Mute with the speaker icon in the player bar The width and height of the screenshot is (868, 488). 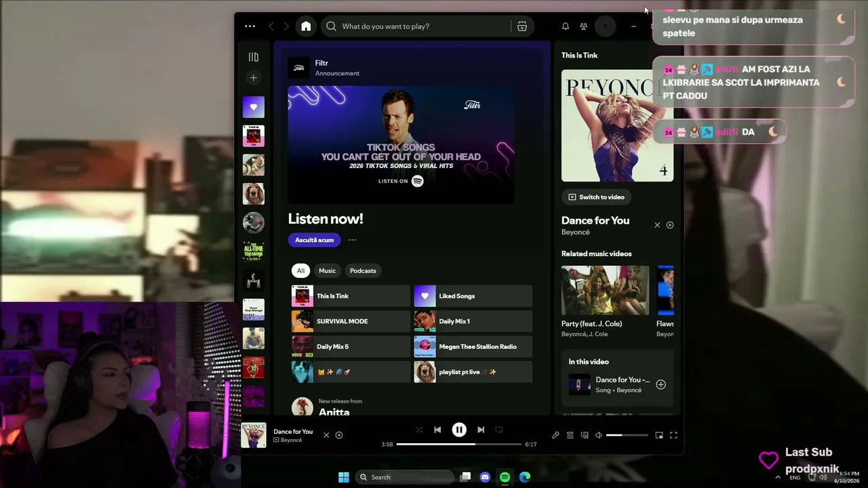pos(598,435)
